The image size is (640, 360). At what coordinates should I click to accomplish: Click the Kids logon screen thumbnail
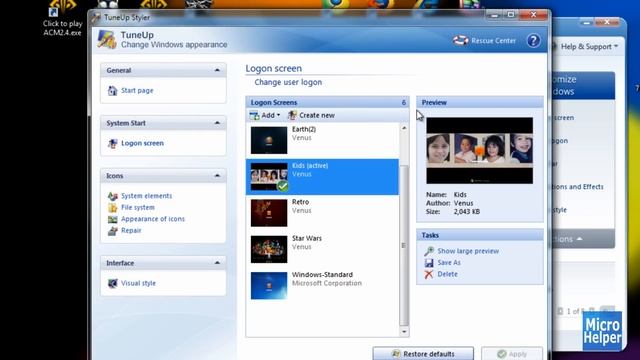point(269,176)
